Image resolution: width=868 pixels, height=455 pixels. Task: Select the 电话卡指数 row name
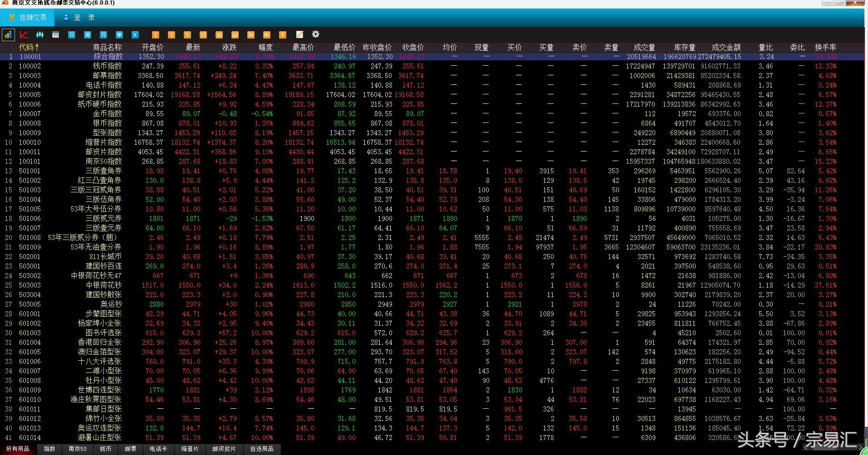click(104, 85)
